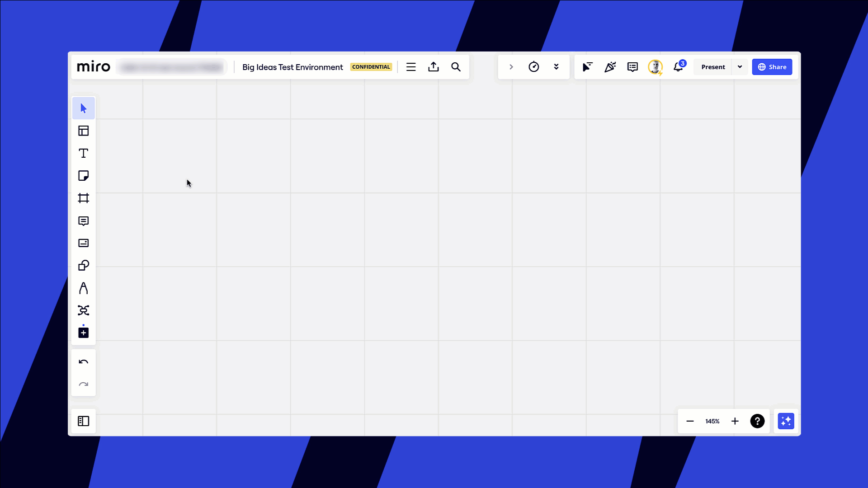This screenshot has width=868, height=488.
Task: Undo the last action
Action: click(x=83, y=361)
